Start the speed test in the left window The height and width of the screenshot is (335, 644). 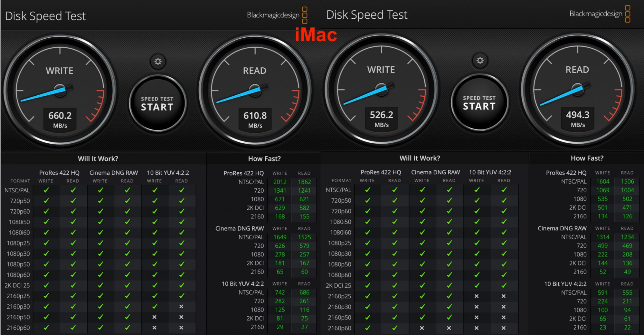click(157, 103)
